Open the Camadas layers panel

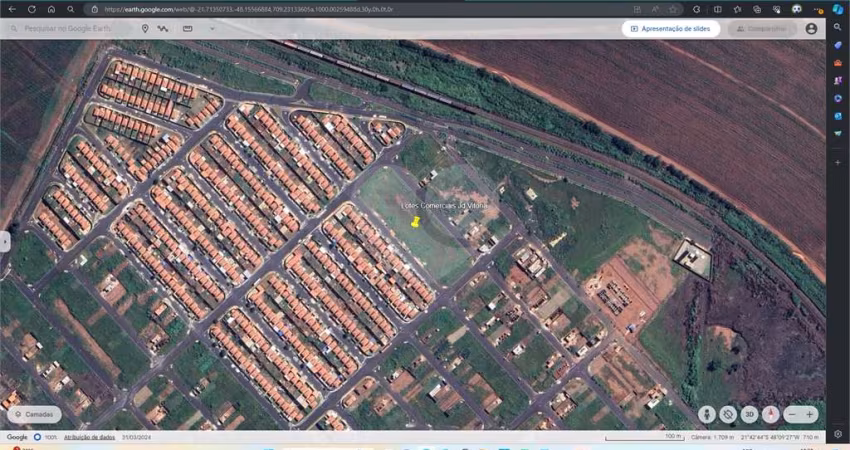[x=34, y=414]
